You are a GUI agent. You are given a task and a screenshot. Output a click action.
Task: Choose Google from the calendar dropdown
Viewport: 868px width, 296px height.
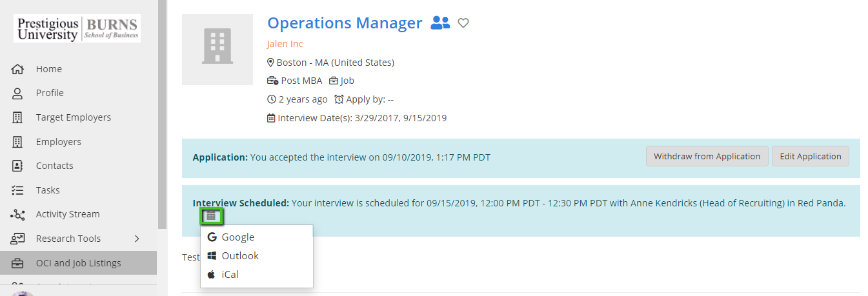click(x=237, y=237)
